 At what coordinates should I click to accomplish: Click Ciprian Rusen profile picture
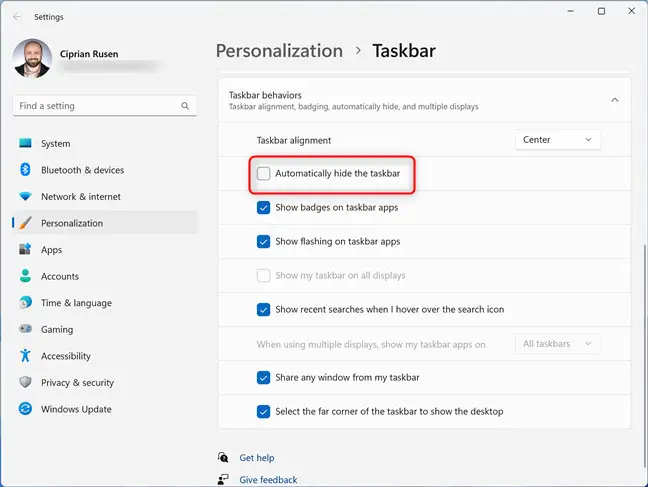(x=32, y=59)
